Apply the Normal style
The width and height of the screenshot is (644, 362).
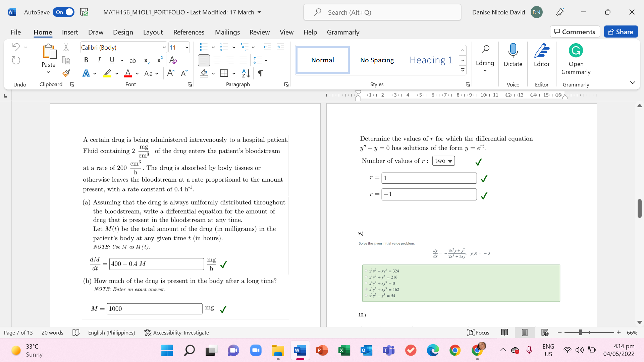coord(323,60)
